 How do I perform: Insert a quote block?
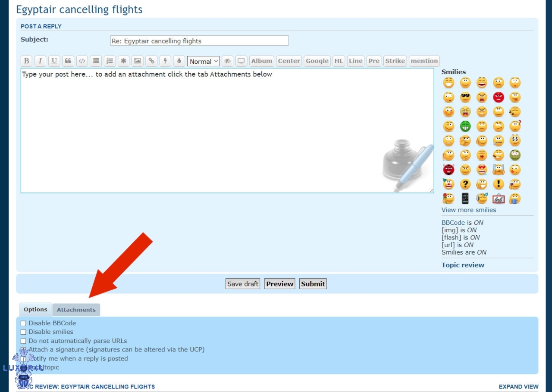coord(68,61)
